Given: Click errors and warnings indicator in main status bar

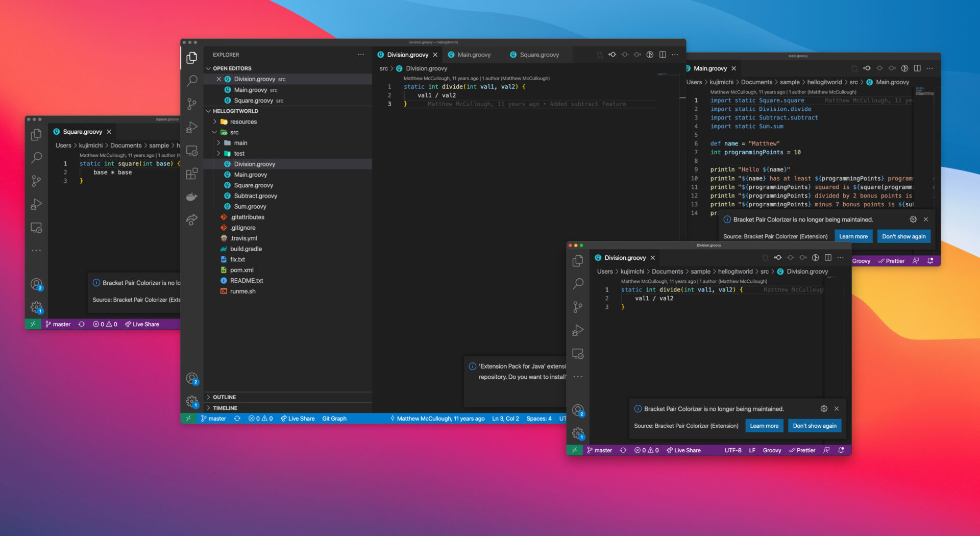Looking at the screenshot, I should tap(261, 419).
